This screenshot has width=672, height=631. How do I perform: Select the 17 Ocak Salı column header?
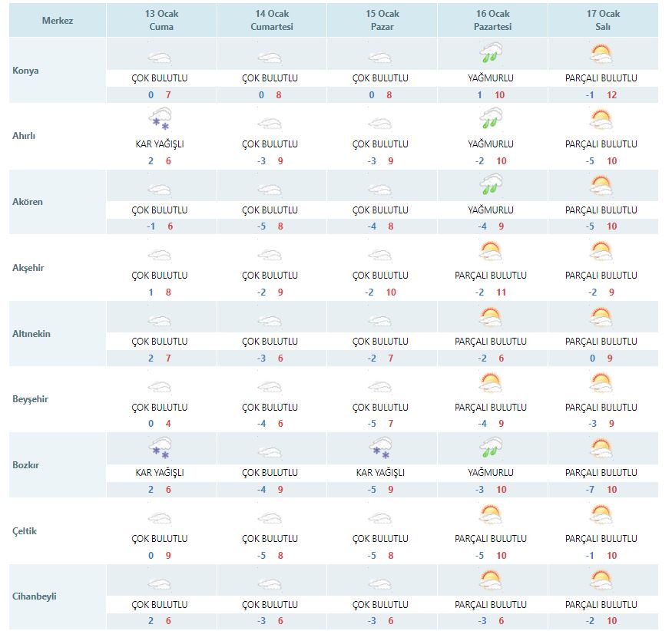coord(601,20)
